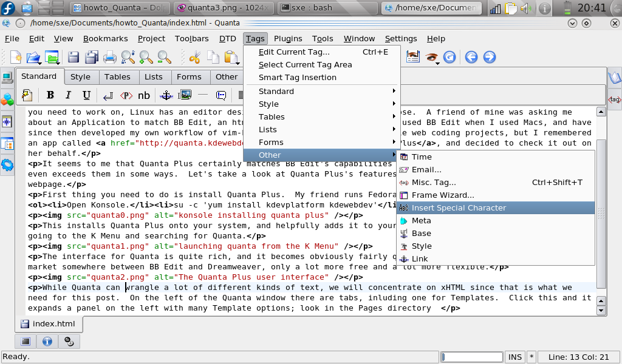Open the tag attributes panel on right
622x364 pixels.
click(x=615, y=99)
